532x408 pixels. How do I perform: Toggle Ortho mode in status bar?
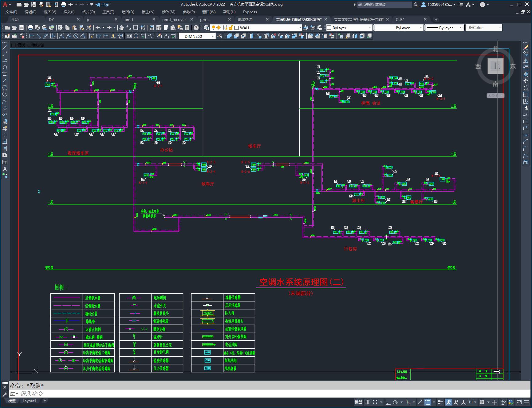point(388,402)
